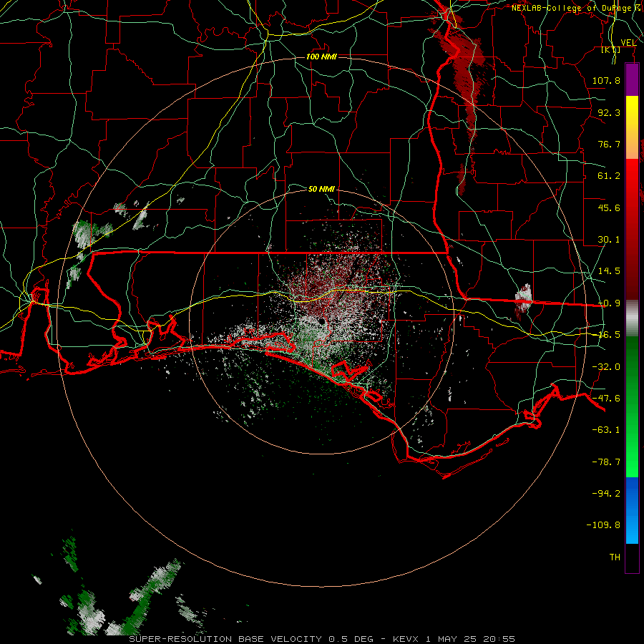Click the VEL legend title

coord(628,43)
